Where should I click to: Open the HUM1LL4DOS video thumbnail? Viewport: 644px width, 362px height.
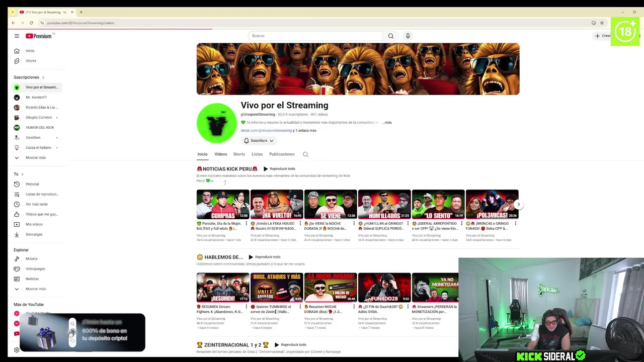pyautogui.click(x=384, y=204)
